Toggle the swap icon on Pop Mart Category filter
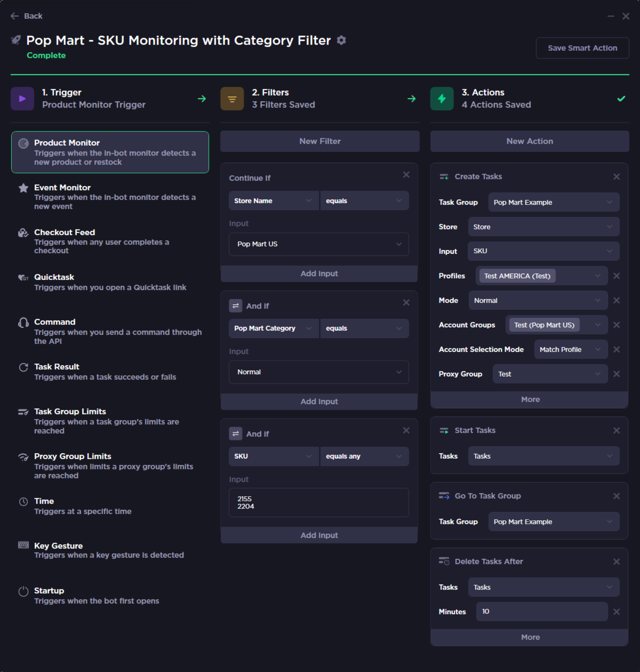The width and height of the screenshot is (640, 672). [x=235, y=306]
